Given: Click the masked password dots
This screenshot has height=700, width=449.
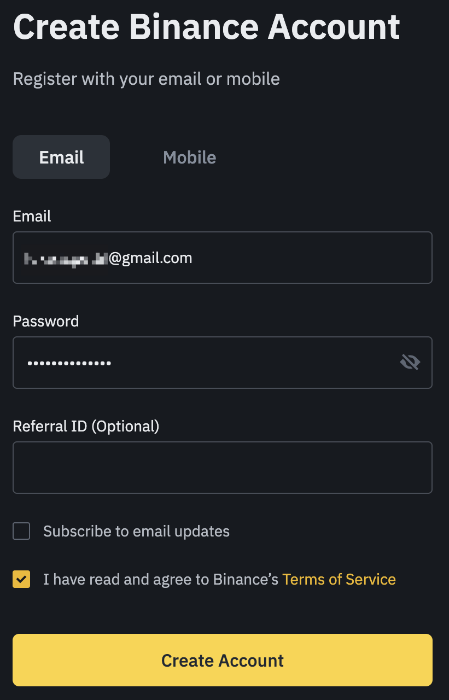Looking at the screenshot, I should 69,363.
